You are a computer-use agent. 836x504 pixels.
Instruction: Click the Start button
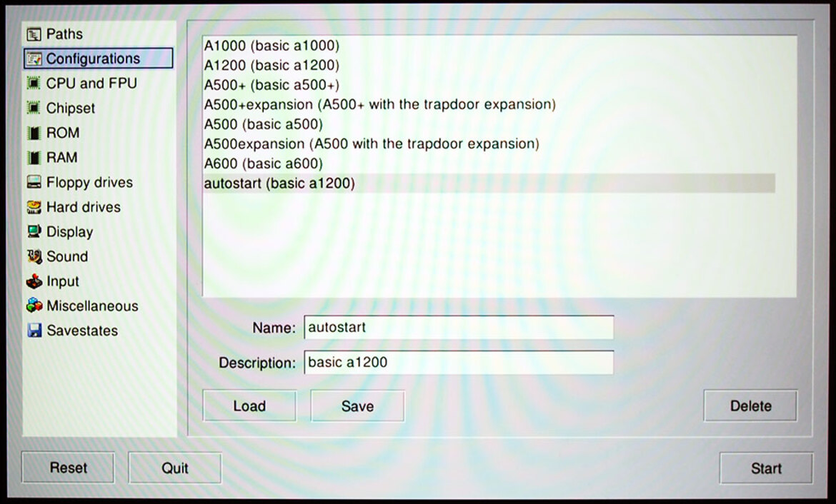pos(766,468)
